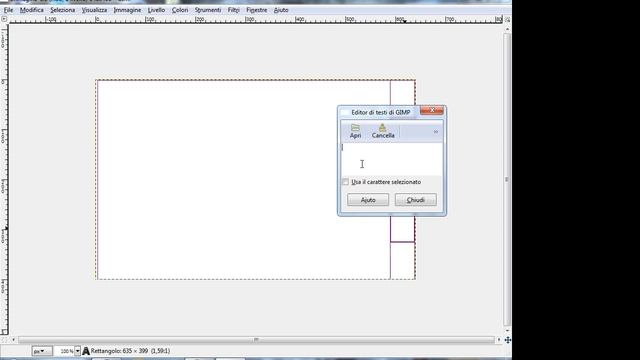Click the horizontal scrollbar left arrow
The image size is (640, 360).
pos(13,340)
